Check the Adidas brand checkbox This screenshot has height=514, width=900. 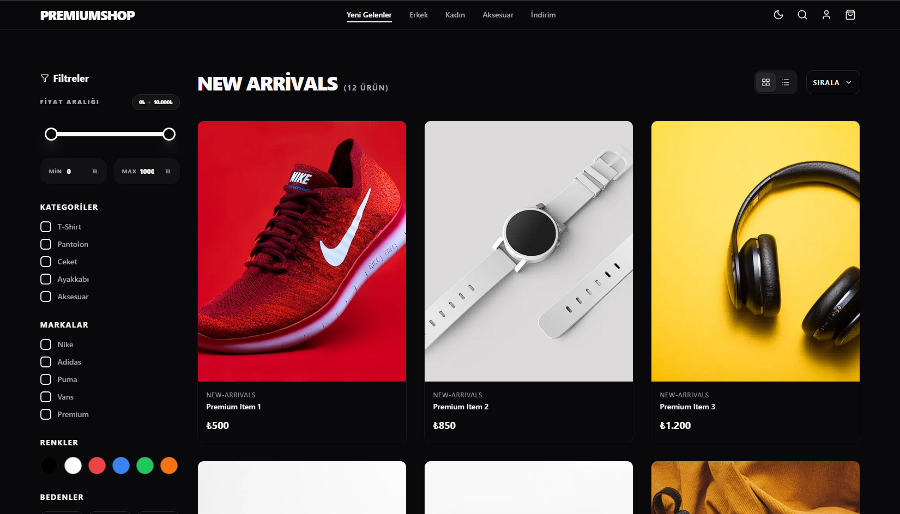click(46, 362)
